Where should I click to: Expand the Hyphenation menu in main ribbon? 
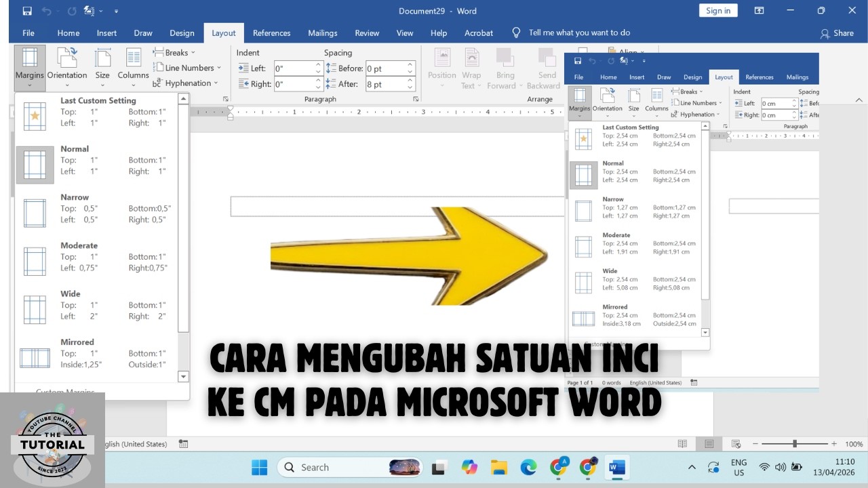[185, 83]
